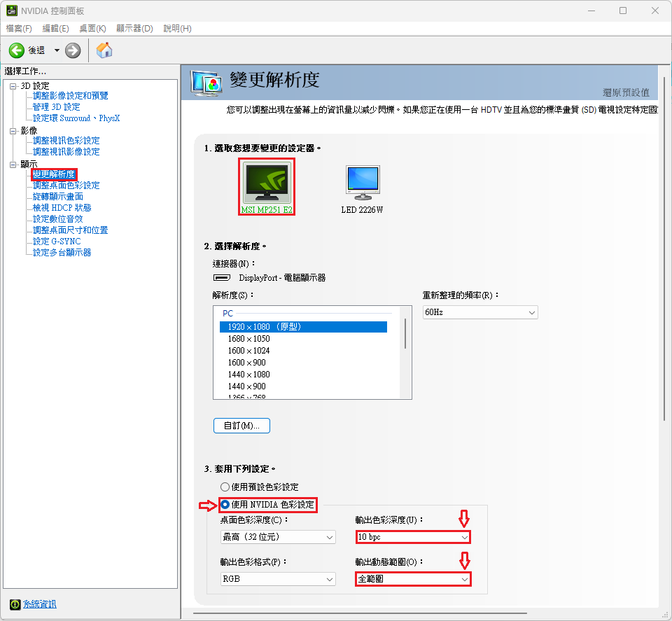Open 輸出色彩格式 dropdown showing RGB
Screen dimensions: 672x621
pyautogui.click(x=278, y=579)
